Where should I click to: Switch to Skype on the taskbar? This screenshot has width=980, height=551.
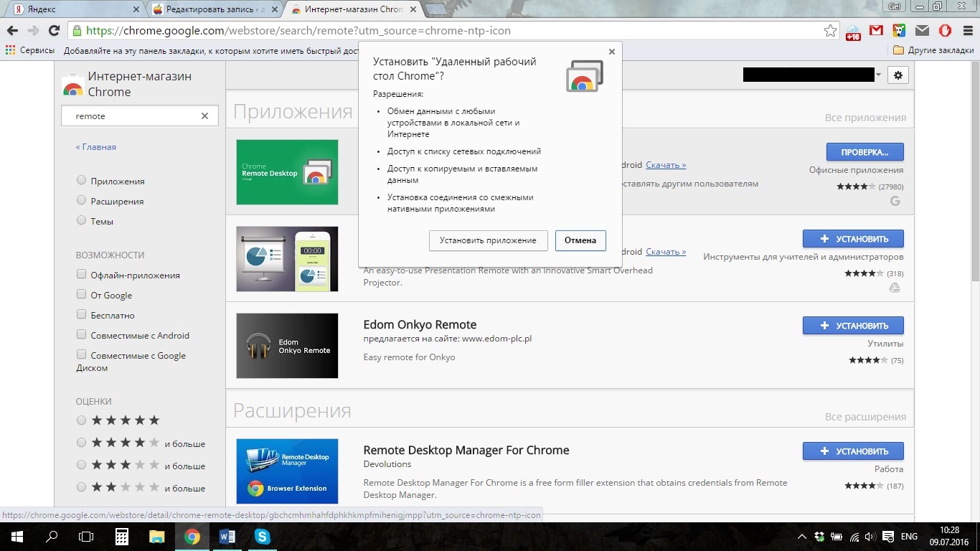pos(262,537)
